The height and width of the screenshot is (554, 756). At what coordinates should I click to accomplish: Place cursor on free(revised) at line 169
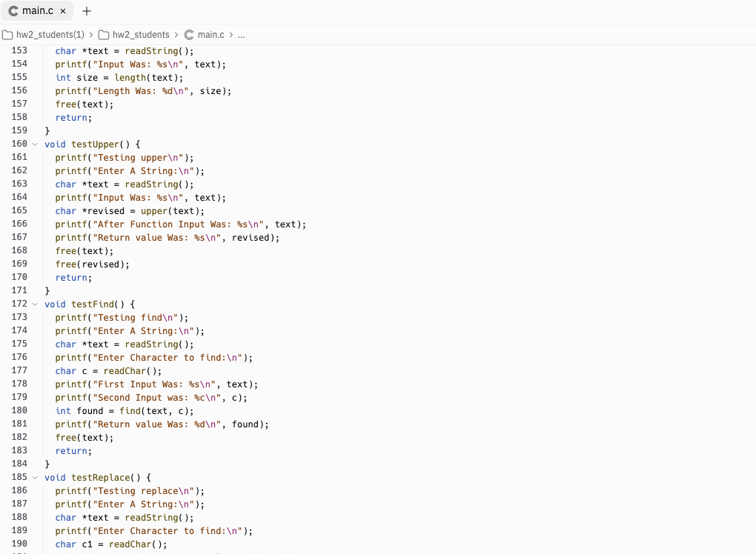pyautogui.click(x=89, y=264)
